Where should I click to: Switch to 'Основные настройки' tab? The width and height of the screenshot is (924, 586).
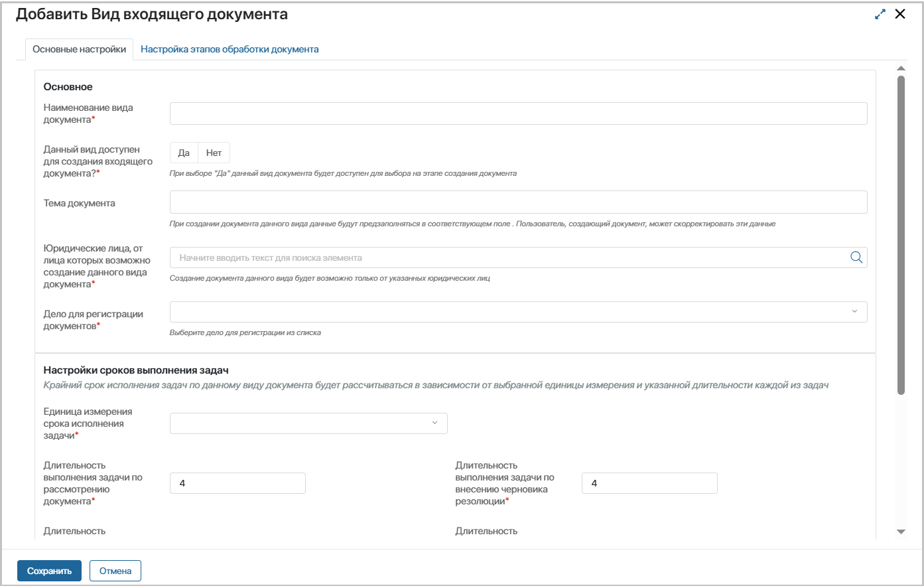pos(79,49)
